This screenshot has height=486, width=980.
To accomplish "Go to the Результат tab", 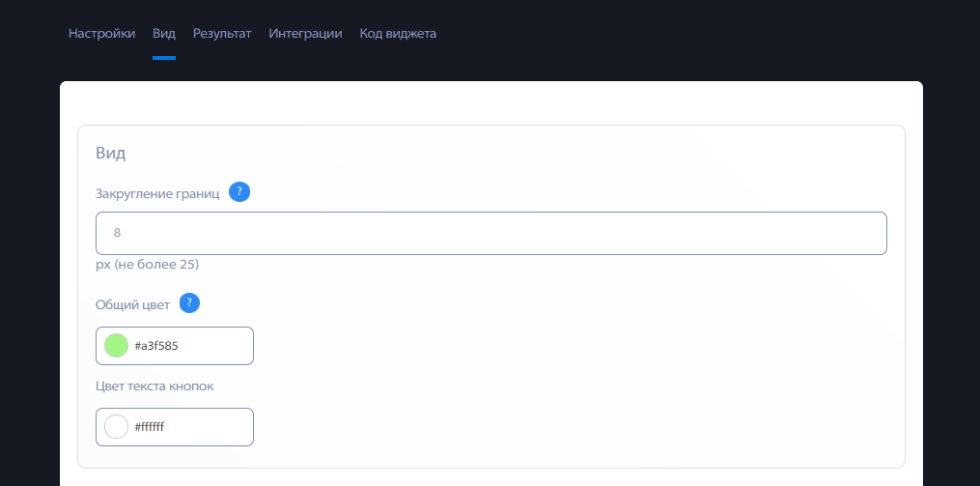I will 222,34.
